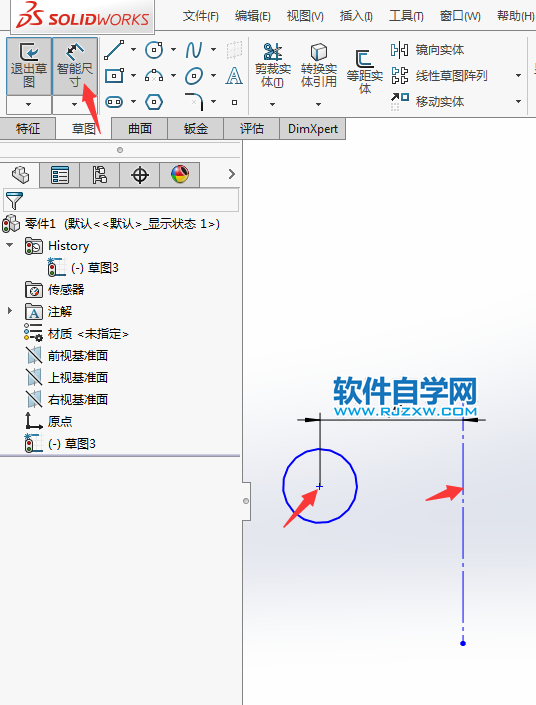Select the Arc sketch tool
Screen dimensions: 536x705
click(154, 76)
